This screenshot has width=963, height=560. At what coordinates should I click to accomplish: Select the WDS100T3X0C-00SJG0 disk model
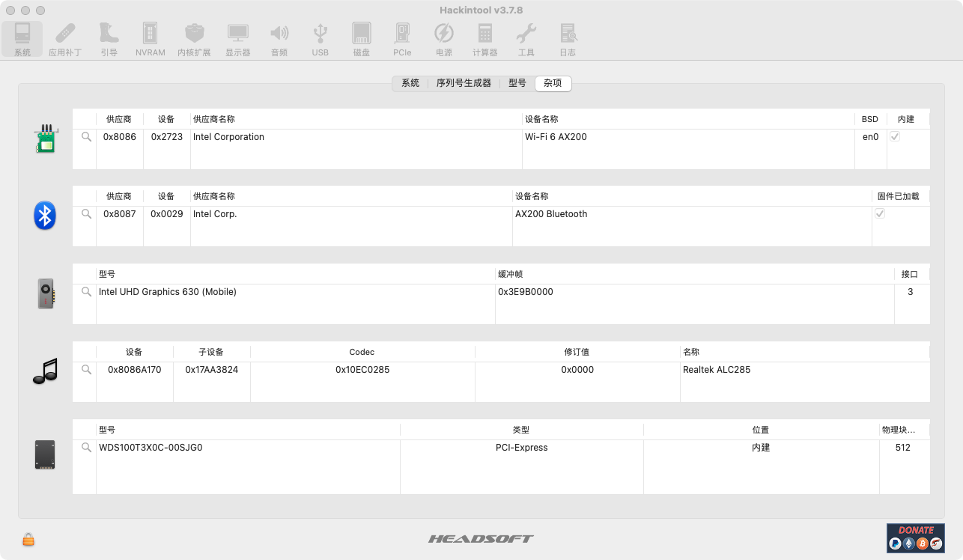[151, 448]
